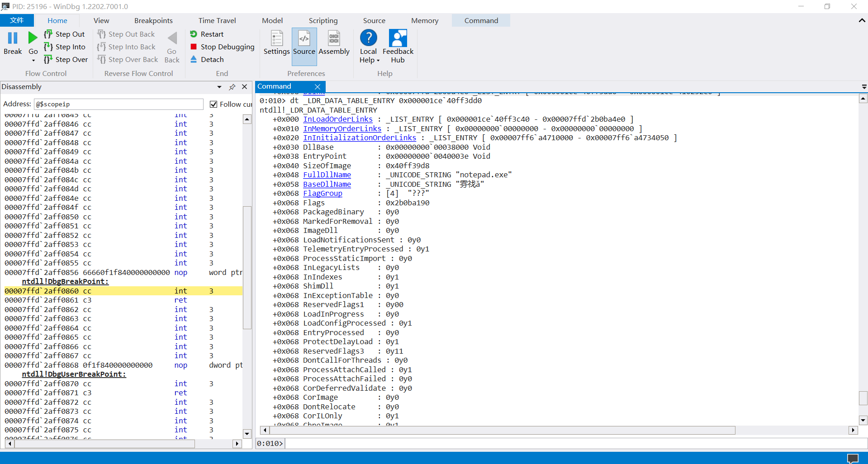This screenshot has width=868, height=464.
Task: Click the BaseDllName link
Action: pyautogui.click(x=327, y=184)
